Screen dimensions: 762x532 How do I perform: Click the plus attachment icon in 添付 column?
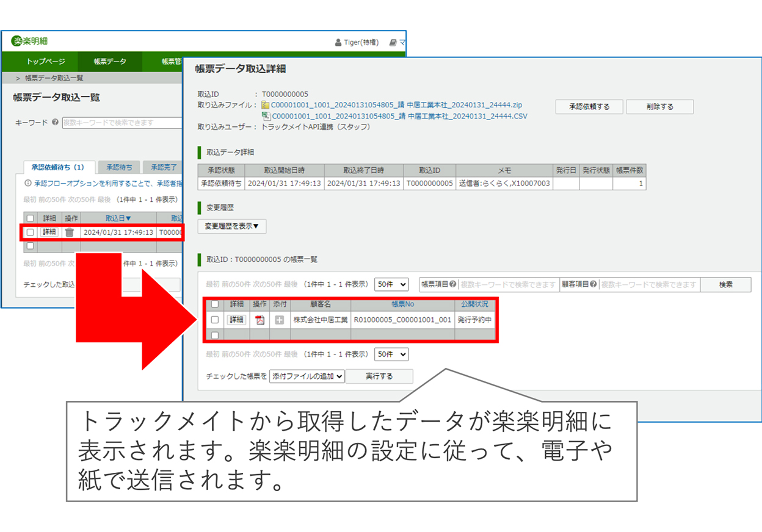[x=280, y=320]
